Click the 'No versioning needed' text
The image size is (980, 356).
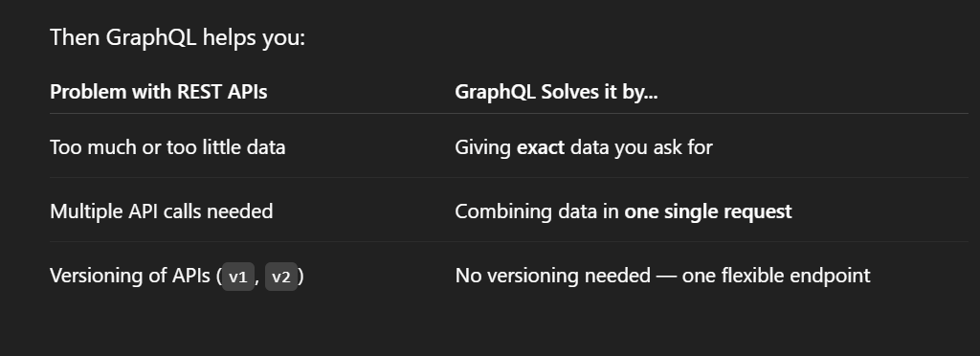(x=552, y=276)
